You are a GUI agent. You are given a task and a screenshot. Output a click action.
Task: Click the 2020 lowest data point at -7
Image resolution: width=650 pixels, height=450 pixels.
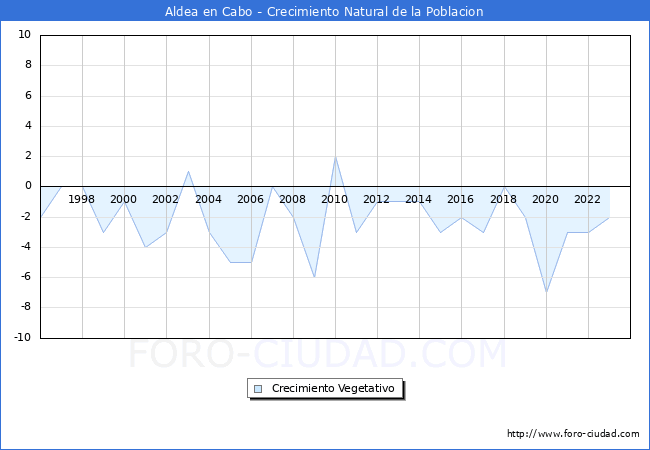pos(546,293)
